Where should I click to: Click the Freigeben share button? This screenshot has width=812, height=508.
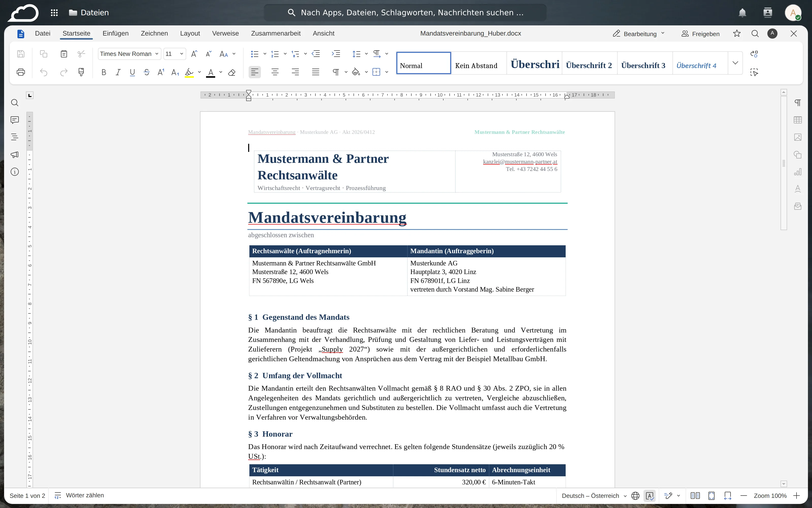click(x=701, y=34)
